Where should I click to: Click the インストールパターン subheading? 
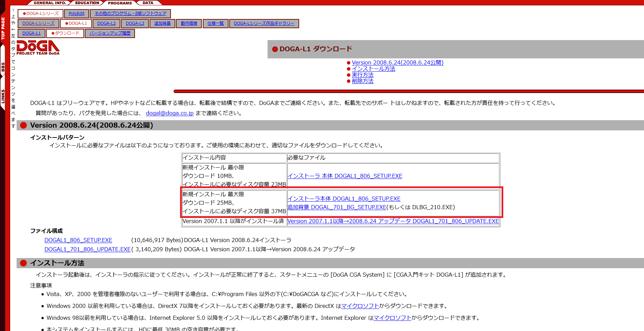[57, 137]
